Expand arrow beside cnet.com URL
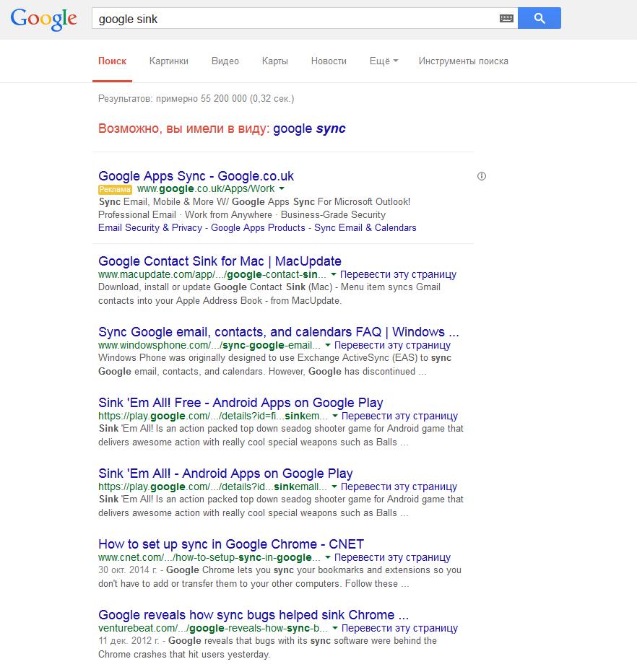The width and height of the screenshot is (637, 672). click(x=328, y=557)
